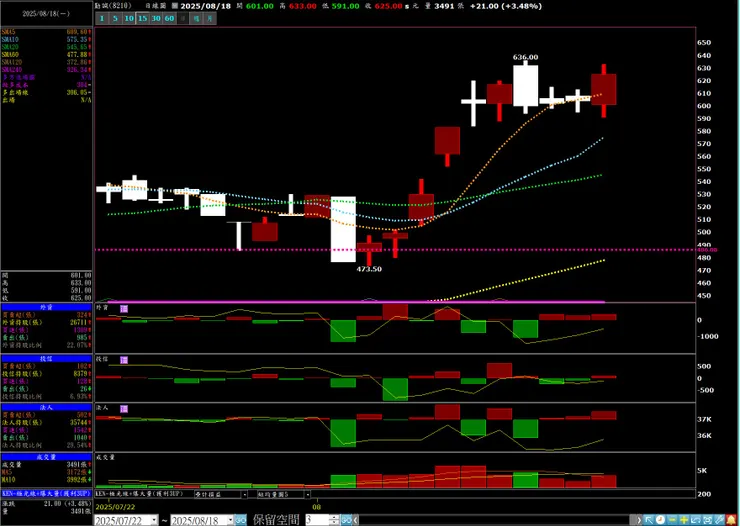The height and width of the screenshot is (526, 740).
Task: Click the stock title 勤誠(8210) at top
Action: tap(113, 6)
